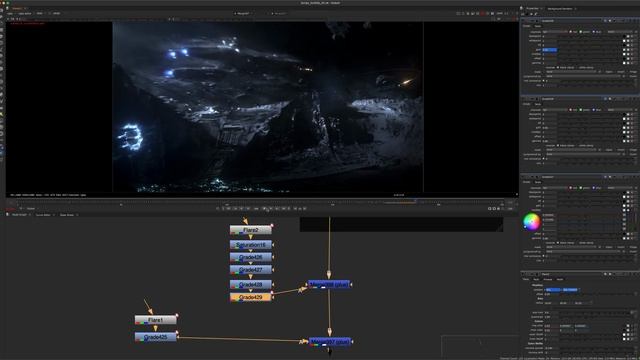This screenshot has width=640, height=360.
Task: Open channels dropdown in top Grade panel
Action: click(x=555, y=32)
